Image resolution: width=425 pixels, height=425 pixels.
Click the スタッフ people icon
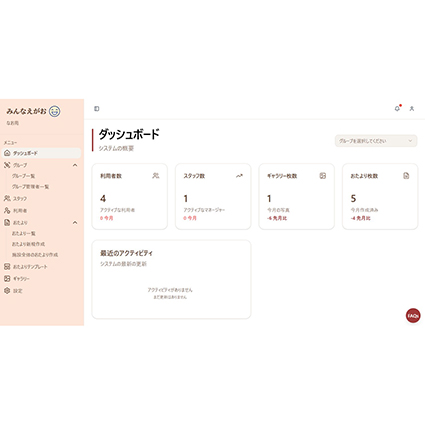click(7, 198)
